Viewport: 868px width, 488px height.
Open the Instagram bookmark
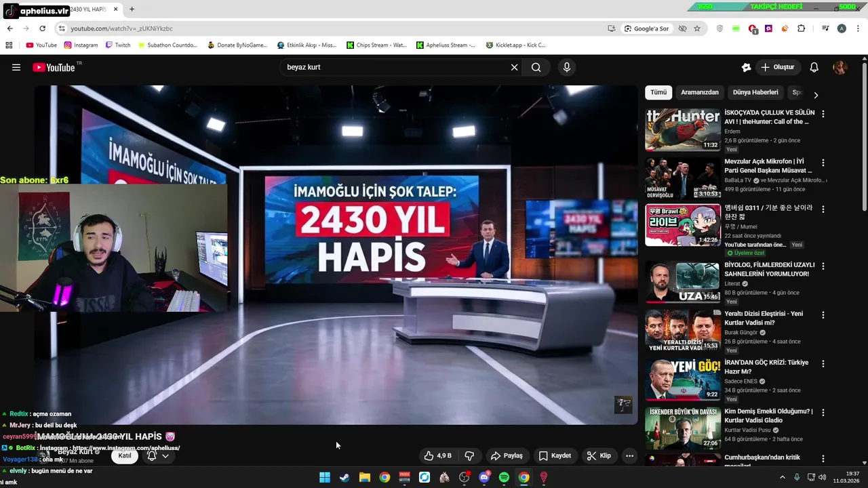81,45
